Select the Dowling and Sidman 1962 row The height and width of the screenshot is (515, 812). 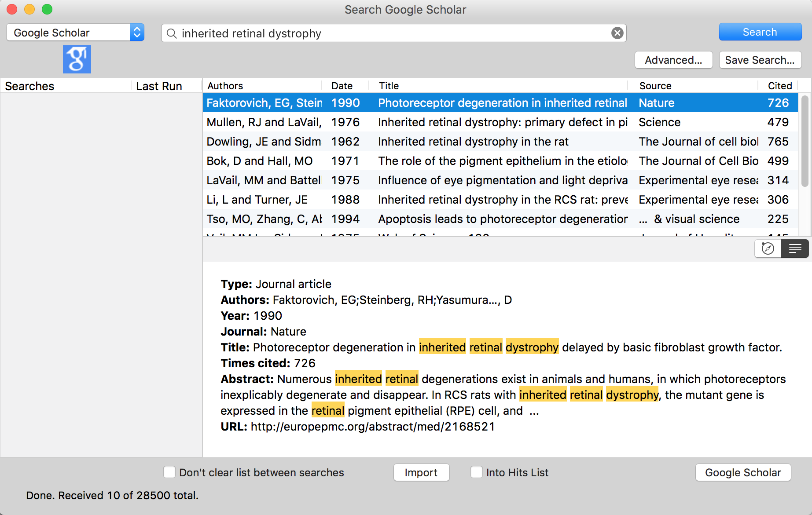point(500,142)
